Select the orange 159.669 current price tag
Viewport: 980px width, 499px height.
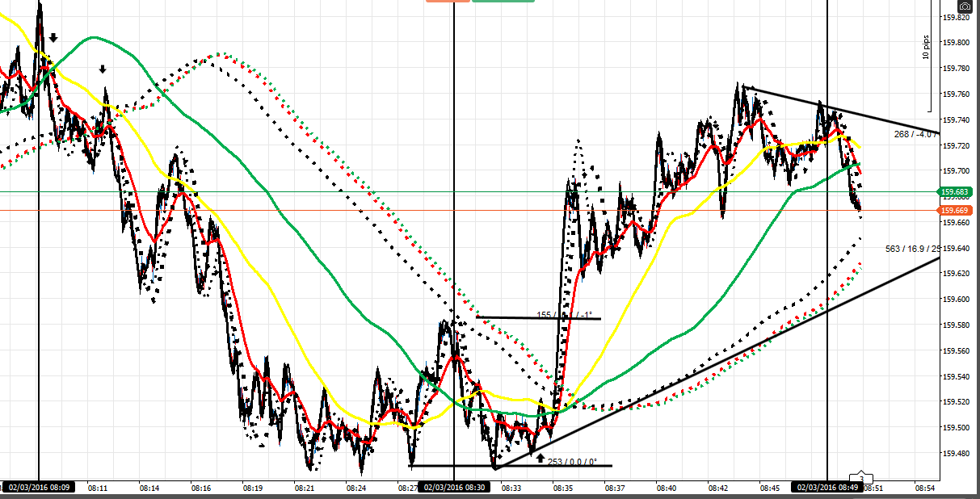(x=955, y=210)
